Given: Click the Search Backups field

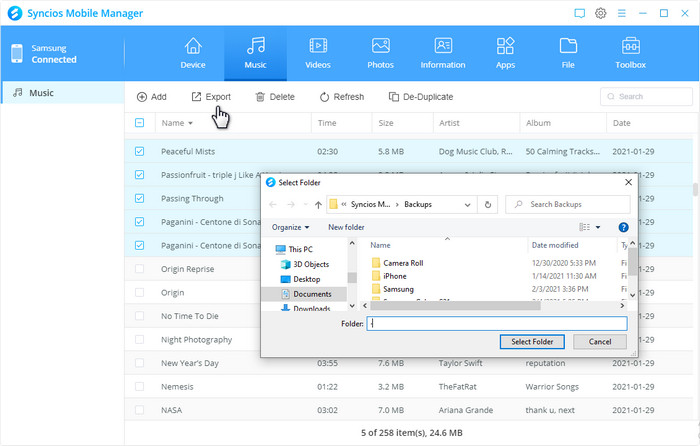Looking at the screenshot, I should pyautogui.click(x=568, y=204).
